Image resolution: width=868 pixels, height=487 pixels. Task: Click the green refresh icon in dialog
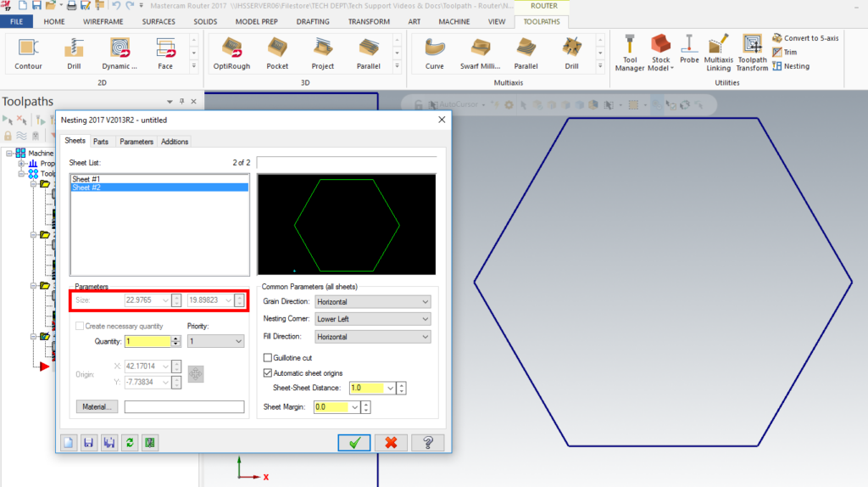[x=130, y=442]
